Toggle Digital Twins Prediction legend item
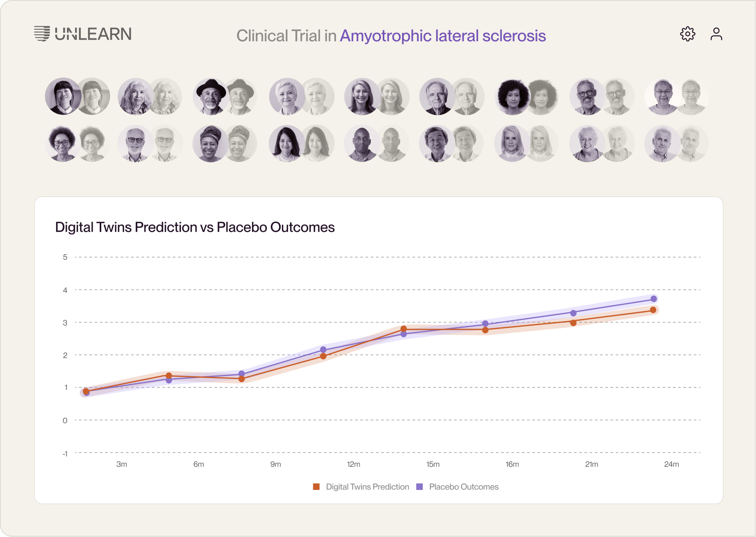This screenshot has height=537, width=756. pyautogui.click(x=361, y=487)
